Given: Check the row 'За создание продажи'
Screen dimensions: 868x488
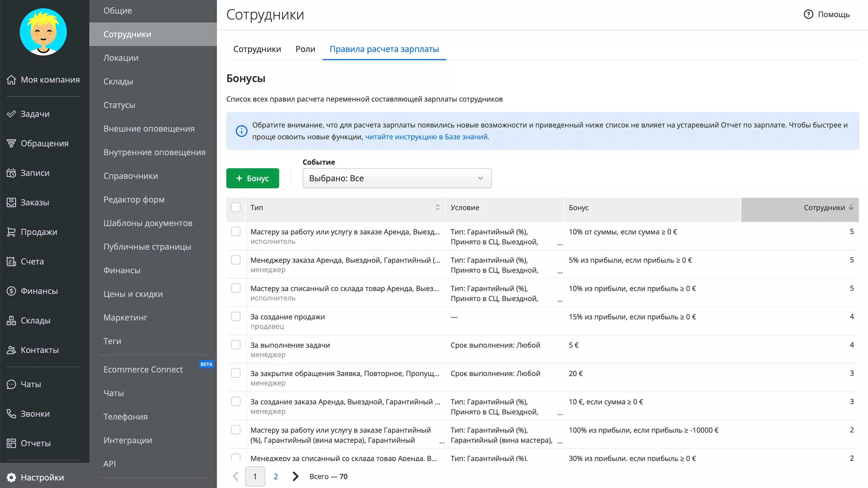Looking at the screenshot, I should point(236,317).
